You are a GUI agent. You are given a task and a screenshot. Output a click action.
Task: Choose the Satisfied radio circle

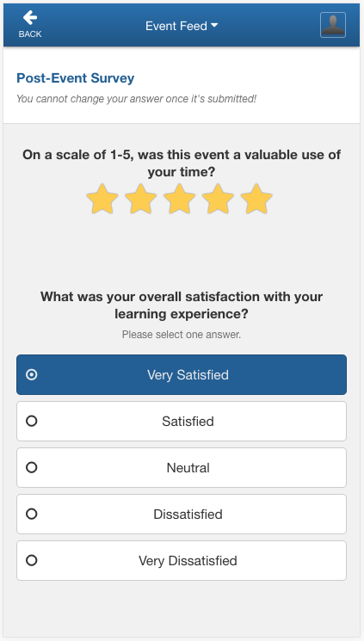coord(32,421)
